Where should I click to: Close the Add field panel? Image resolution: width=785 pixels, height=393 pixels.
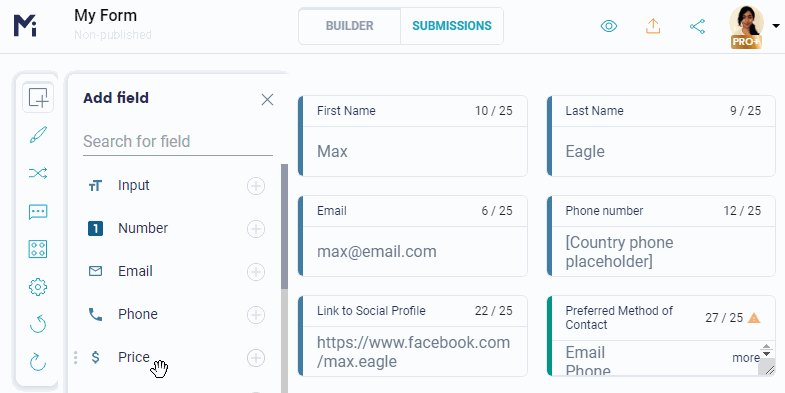(x=267, y=100)
